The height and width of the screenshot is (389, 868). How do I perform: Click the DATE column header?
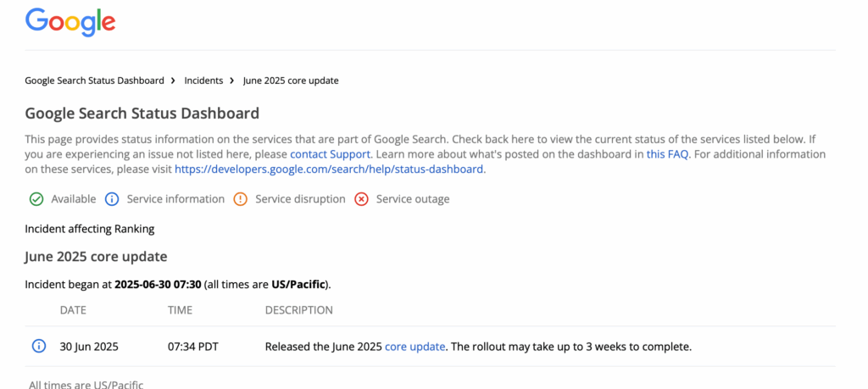tap(73, 310)
